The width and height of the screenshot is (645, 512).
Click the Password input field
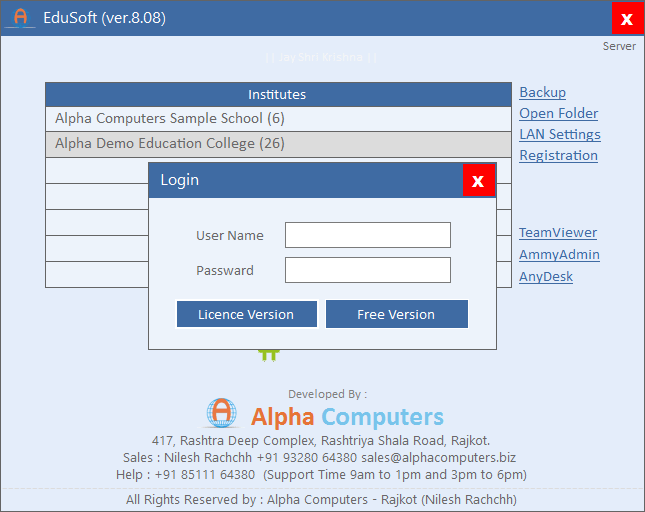point(368,270)
